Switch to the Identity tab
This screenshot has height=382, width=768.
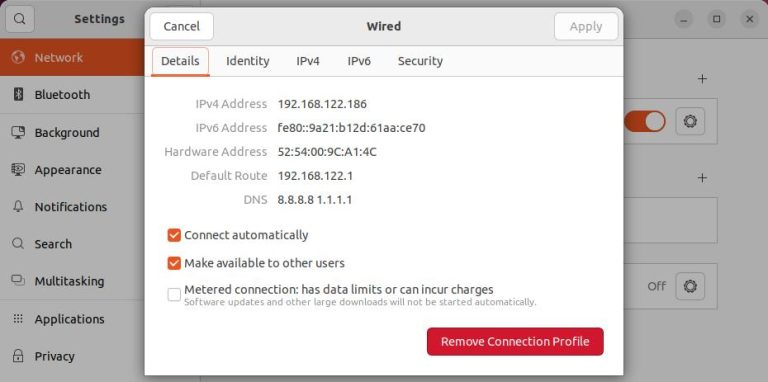pyautogui.click(x=247, y=61)
